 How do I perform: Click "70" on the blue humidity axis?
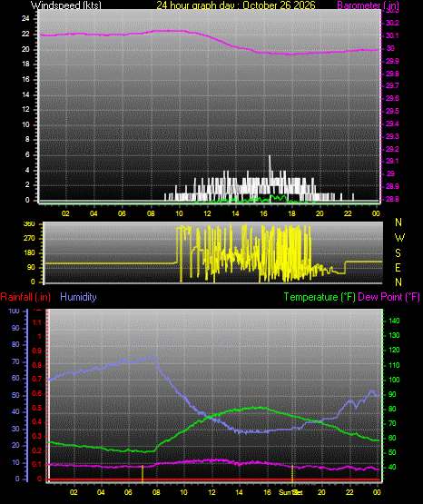coord(15,361)
